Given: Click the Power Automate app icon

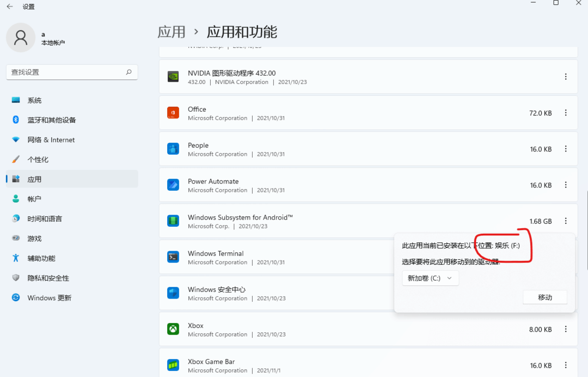Looking at the screenshot, I should (x=173, y=185).
